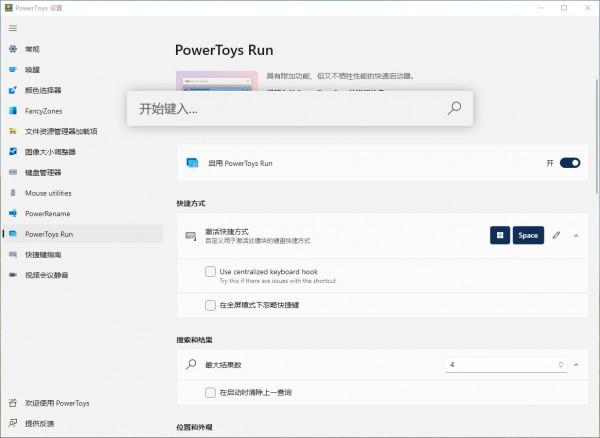
Task: Open the PowerRename settings page
Action: [x=82, y=213]
